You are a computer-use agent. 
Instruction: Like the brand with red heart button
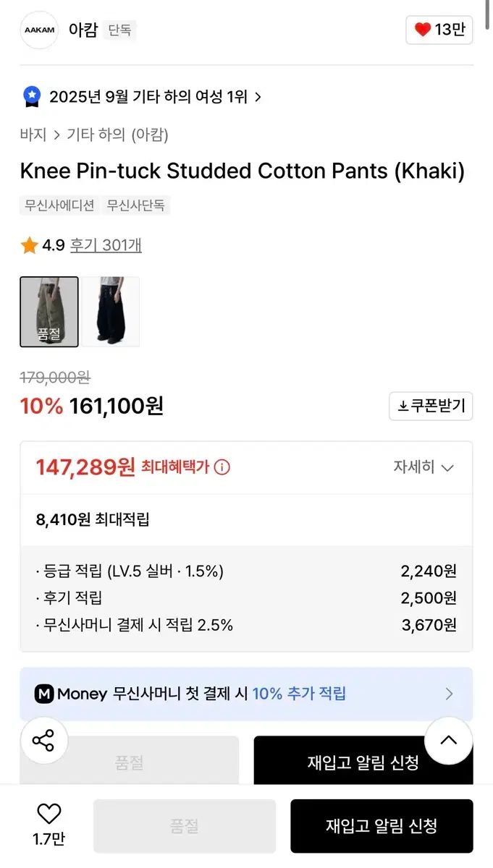coord(439,30)
